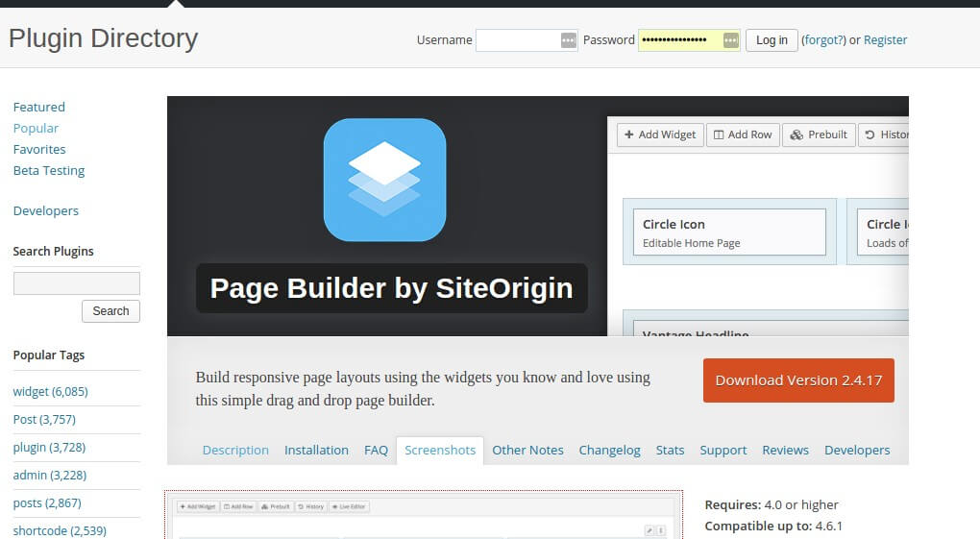This screenshot has height=539, width=980.
Task: Go to Featured plugins
Action: 38,107
